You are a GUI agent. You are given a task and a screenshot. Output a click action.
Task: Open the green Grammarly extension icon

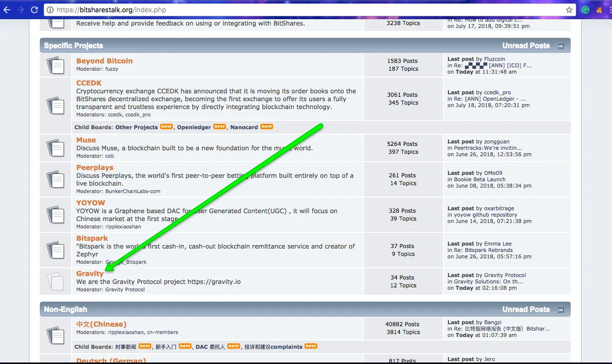tap(585, 9)
